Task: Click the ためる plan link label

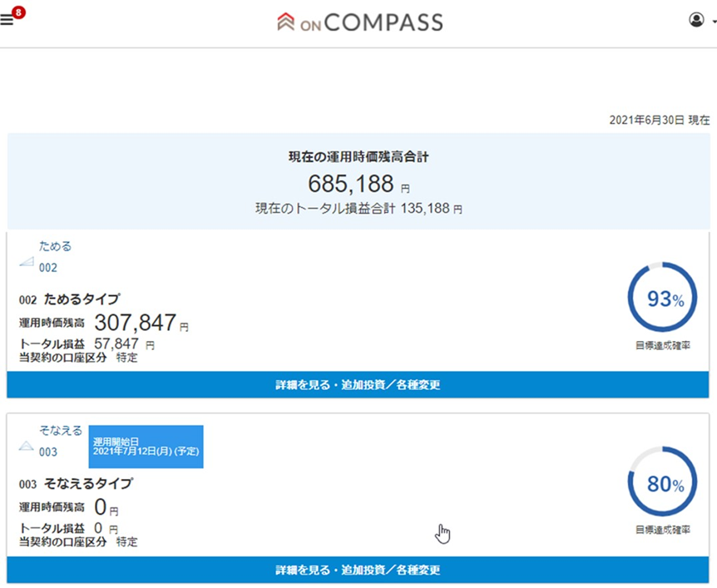Action: coord(56,246)
